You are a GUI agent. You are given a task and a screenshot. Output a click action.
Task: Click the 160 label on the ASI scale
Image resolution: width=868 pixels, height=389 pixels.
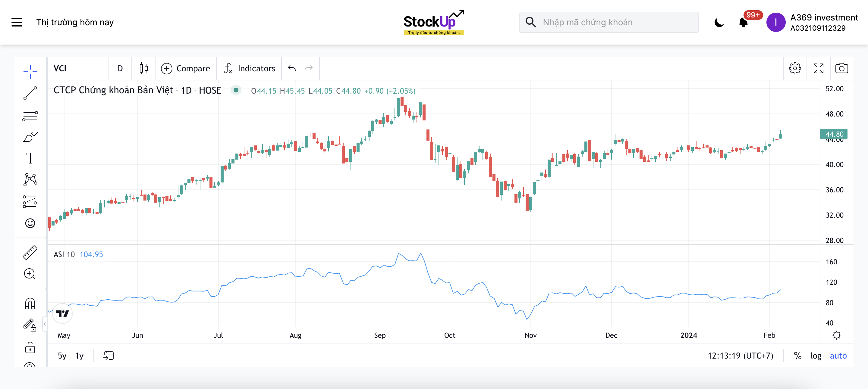[831, 262]
